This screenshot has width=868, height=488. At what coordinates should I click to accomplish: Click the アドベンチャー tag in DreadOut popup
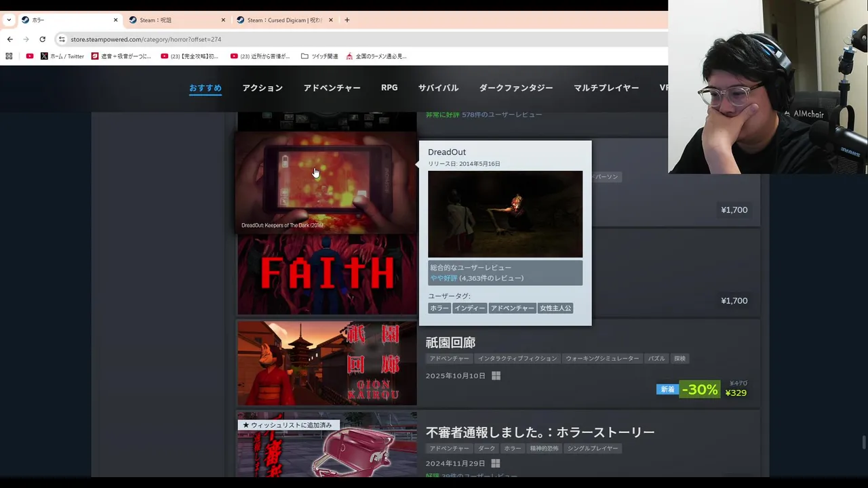[512, 308]
